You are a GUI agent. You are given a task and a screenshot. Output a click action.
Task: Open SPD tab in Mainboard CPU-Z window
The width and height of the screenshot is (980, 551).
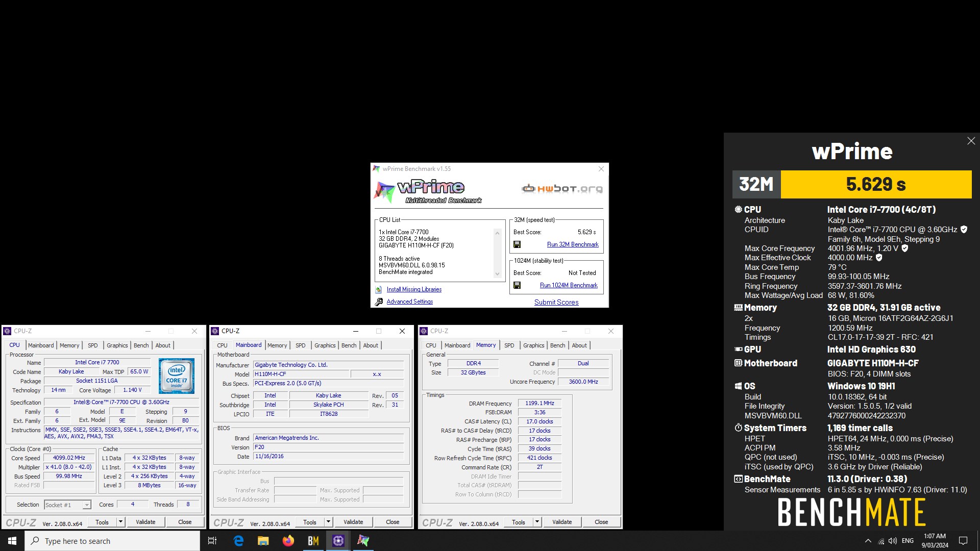point(301,345)
